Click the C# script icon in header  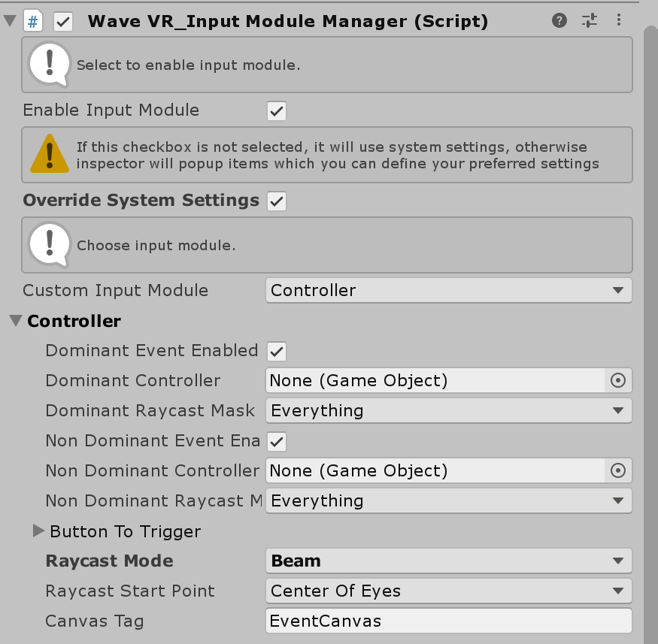click(x=33, y=21)
